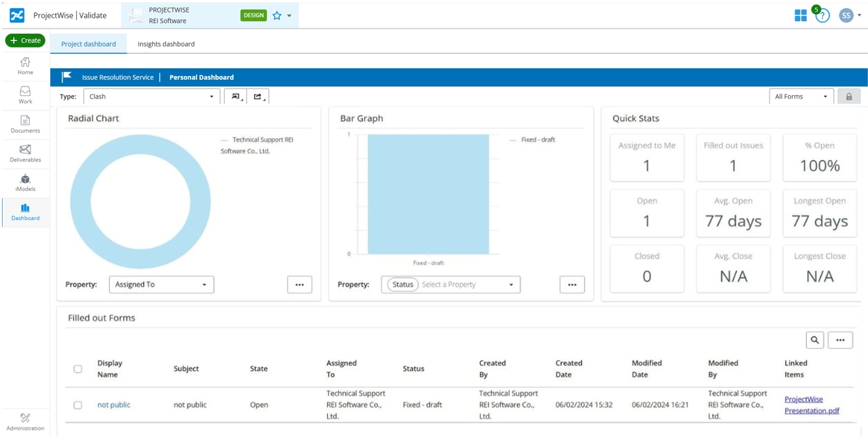Screen dimensions: 868x437
Task: Click the Longest Close stat card
Action: click(820, 268)
